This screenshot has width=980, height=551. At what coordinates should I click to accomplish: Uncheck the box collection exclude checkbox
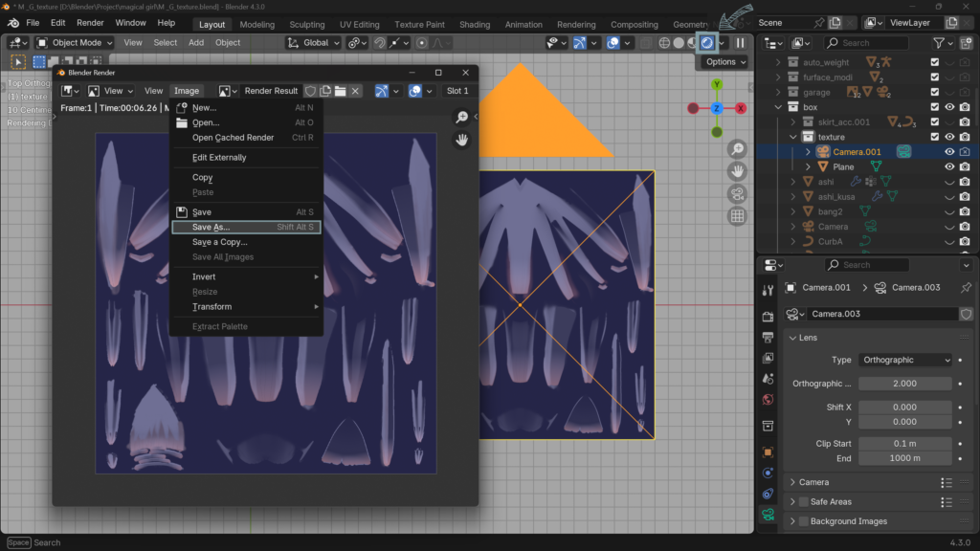coord(935,107)
